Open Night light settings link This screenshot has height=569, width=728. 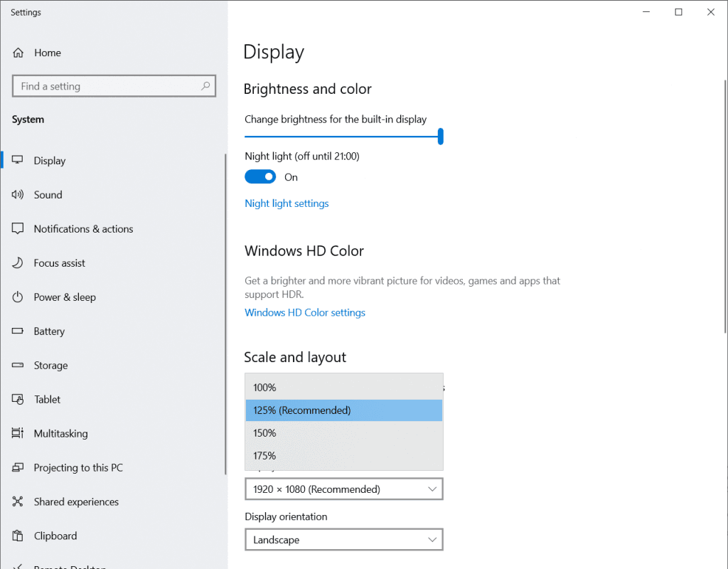[287, 203]
